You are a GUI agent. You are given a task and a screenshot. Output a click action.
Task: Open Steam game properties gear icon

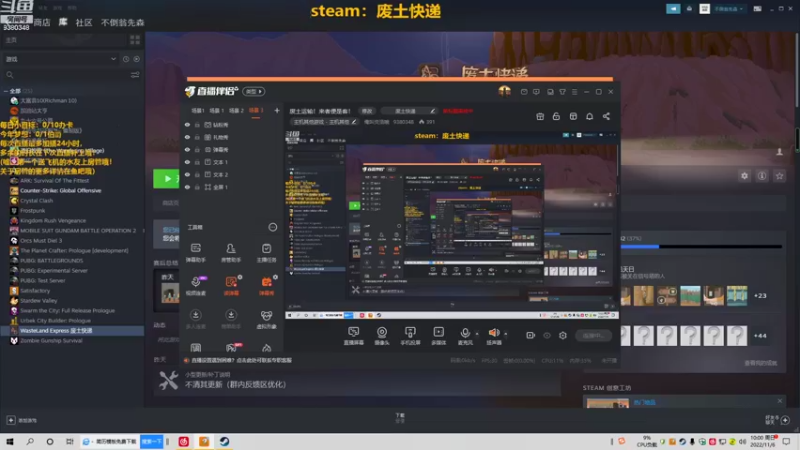[x=744, y=176]
